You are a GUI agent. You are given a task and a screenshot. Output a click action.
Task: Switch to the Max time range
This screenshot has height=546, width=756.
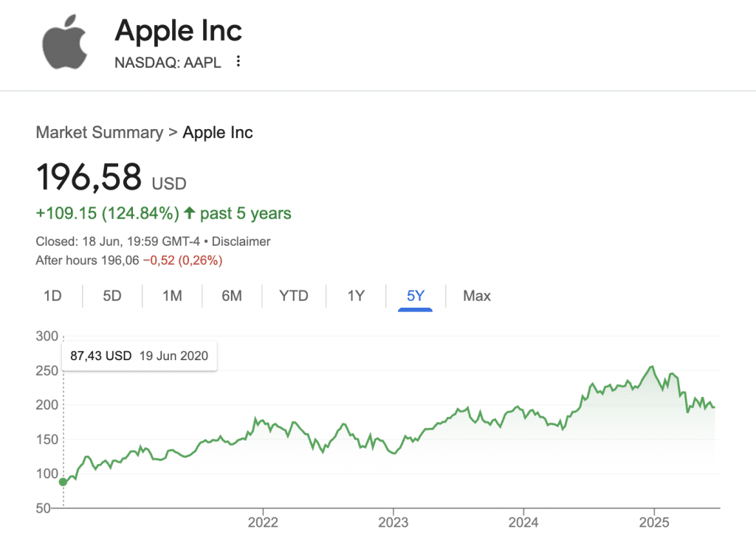click(x=477, y=296)
